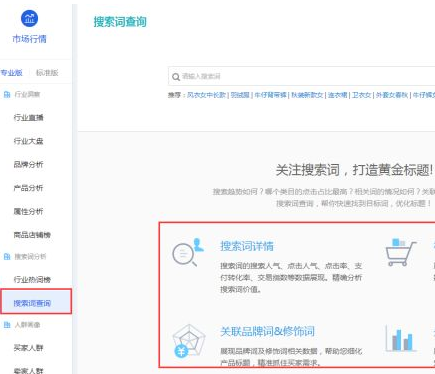
Task: Click the 行业洞察 section building icon
Action: click(x=7, y=94)
